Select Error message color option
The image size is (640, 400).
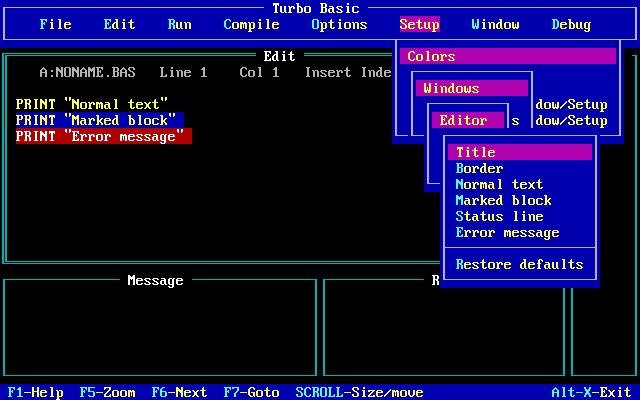coord(507,232)
